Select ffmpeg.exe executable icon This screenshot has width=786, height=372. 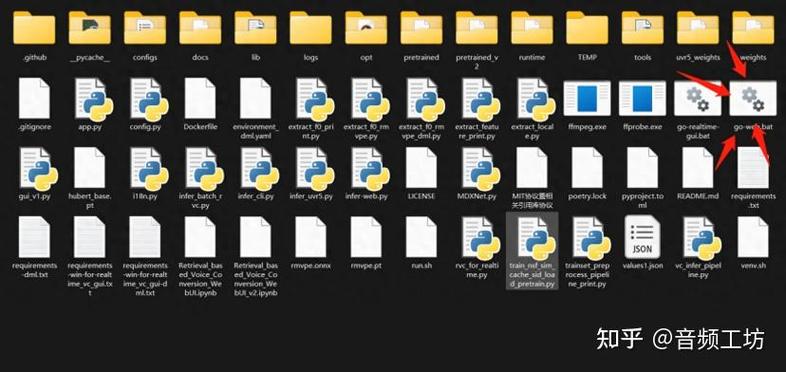click(x=587, y=99)
